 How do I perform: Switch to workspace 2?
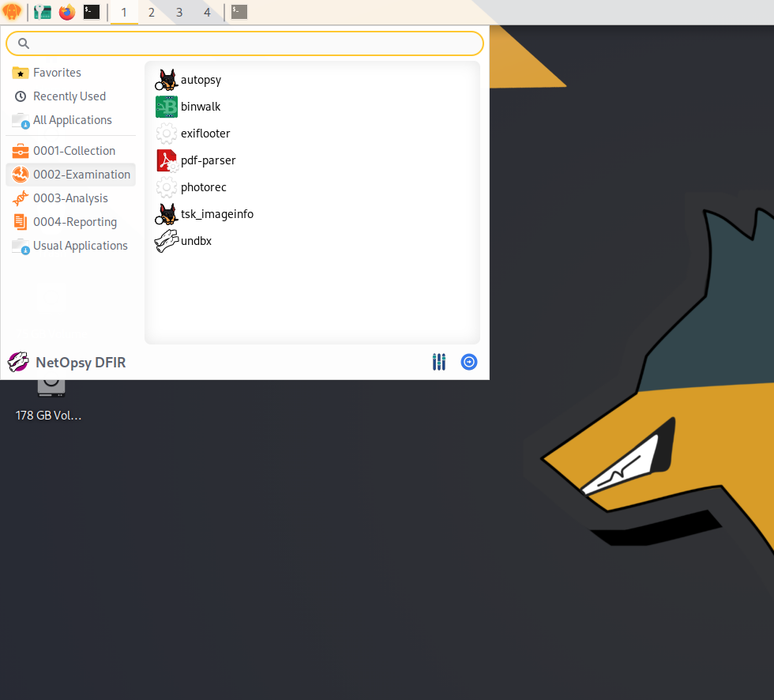pyautogui.click(x=151, y=13)
